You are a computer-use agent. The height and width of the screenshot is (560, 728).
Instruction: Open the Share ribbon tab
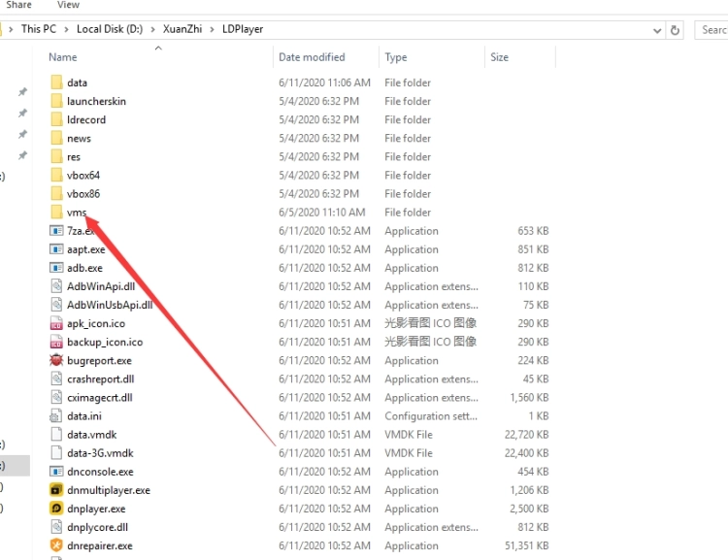[x=18, y=5]
